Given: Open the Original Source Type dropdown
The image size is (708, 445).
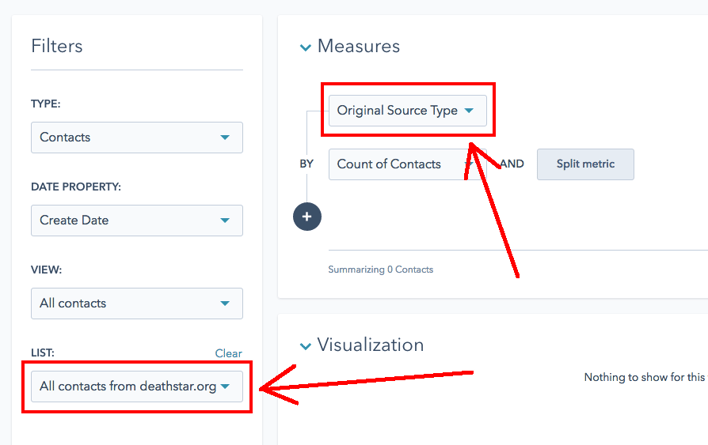Looking at the screenshot, I should point(407,111).
